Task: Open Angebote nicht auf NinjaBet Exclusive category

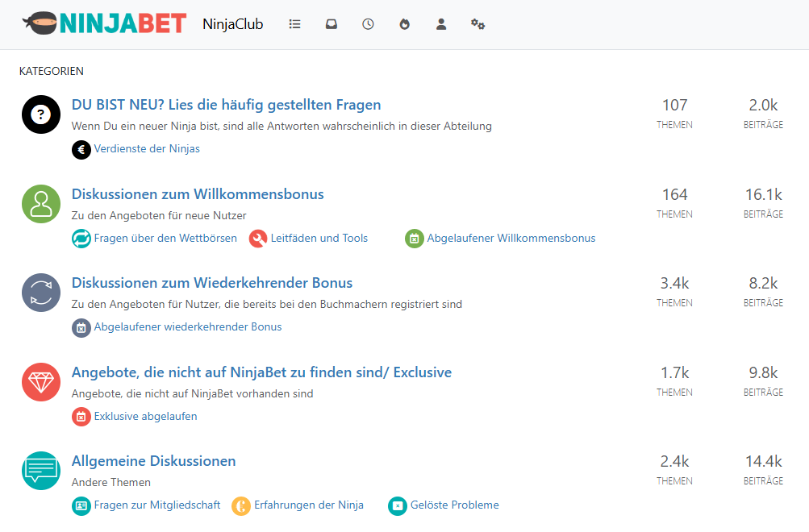Action: (x=261, y=372)
